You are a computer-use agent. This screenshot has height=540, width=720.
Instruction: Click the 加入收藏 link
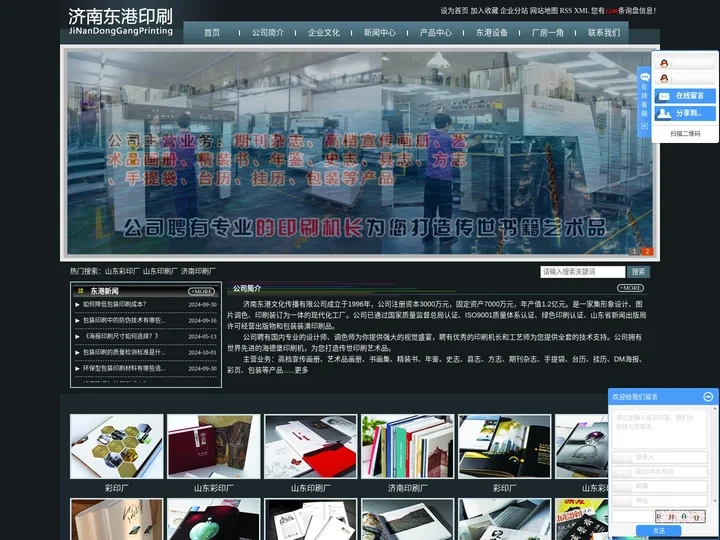[484, 11]
